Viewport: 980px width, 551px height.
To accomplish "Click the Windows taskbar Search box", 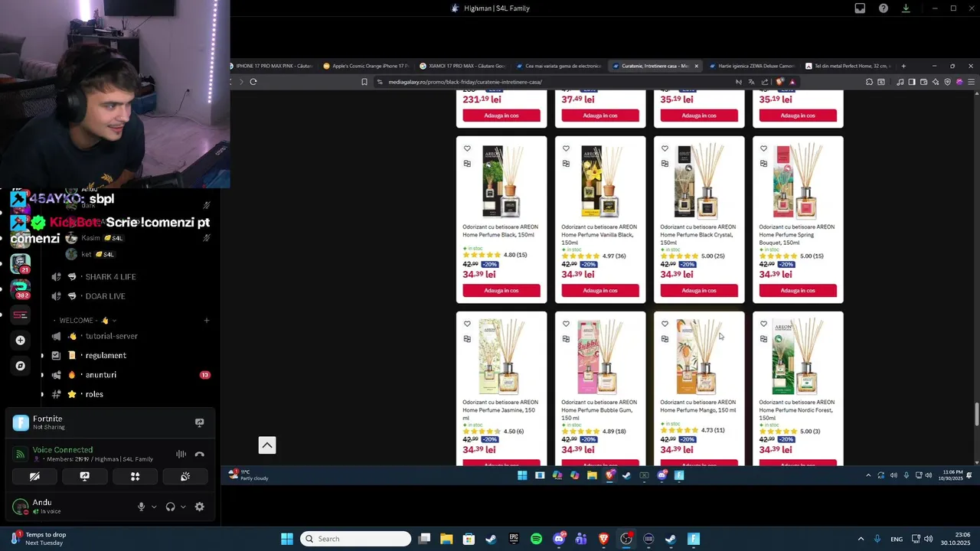I will (355, 539).
